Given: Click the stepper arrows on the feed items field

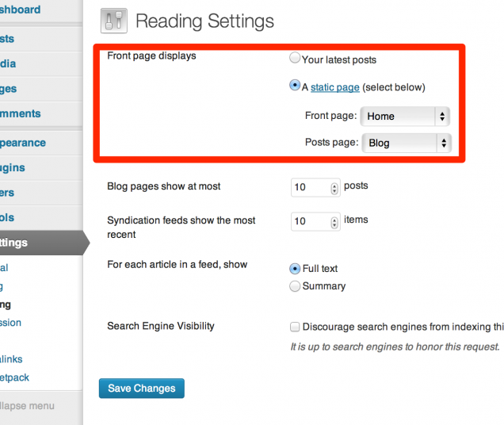Looking at the screenshot, I should coord(334,222).
